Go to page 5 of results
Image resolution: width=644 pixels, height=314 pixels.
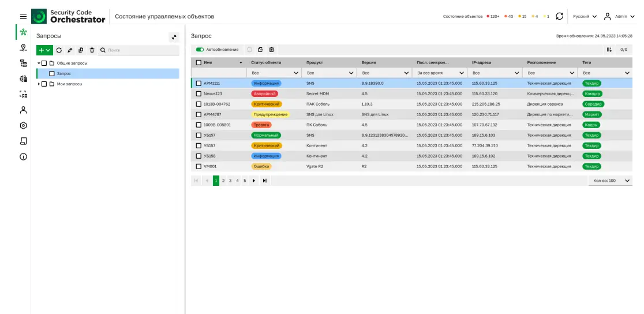tap(244, 181)
